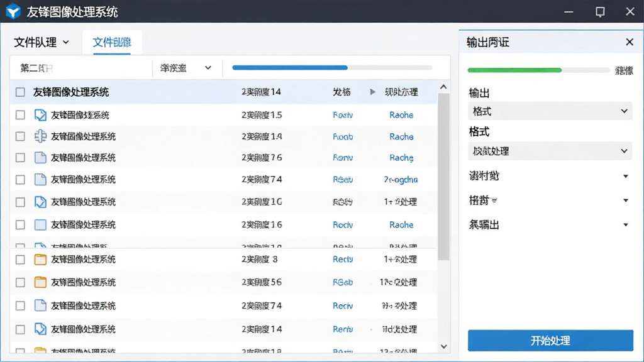Click the value ending 7.6
This screenshot has width=644, height=362.
pos(261,158)
